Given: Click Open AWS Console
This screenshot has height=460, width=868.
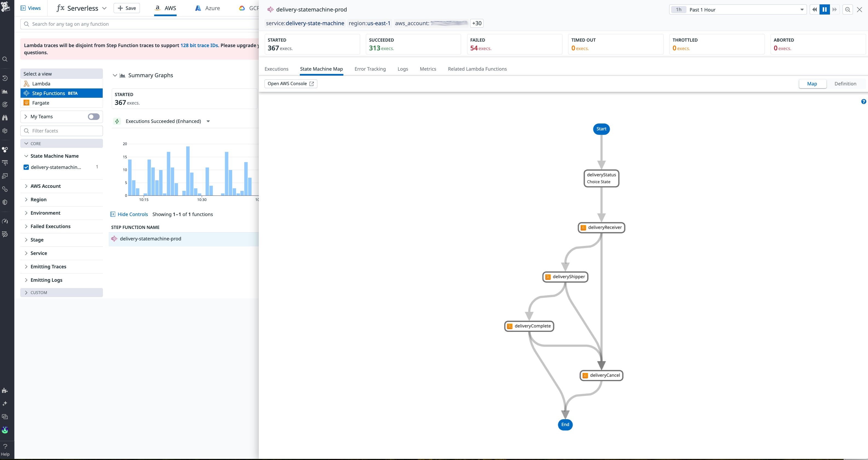Looking at the screenshot, I should click(x=291, y=84).
